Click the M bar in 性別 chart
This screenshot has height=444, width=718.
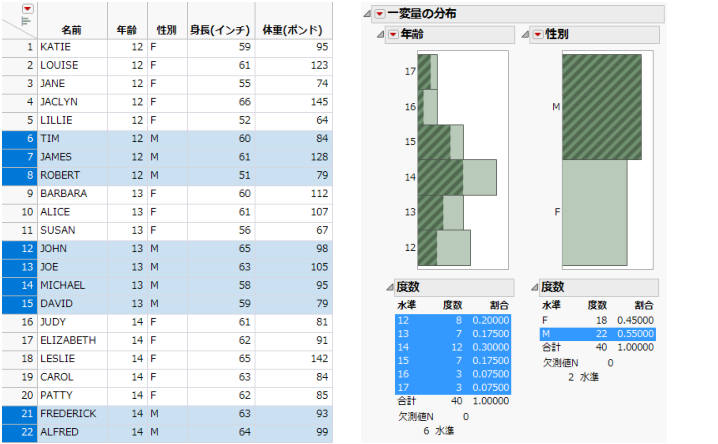pos(602,107)
